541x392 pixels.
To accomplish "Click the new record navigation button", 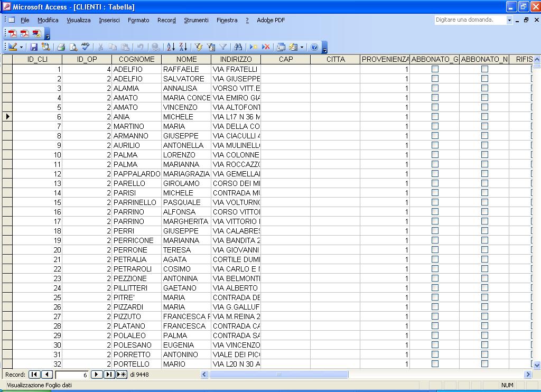I will (x=122, y=375).
